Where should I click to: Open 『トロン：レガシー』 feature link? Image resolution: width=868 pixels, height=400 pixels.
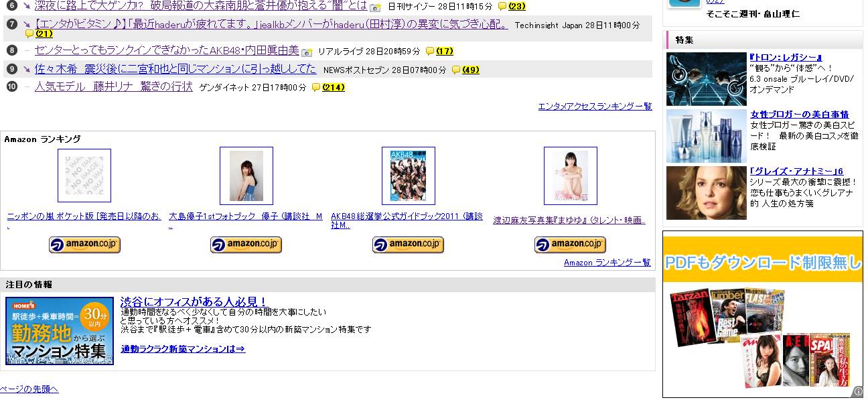tap(786, 58)
